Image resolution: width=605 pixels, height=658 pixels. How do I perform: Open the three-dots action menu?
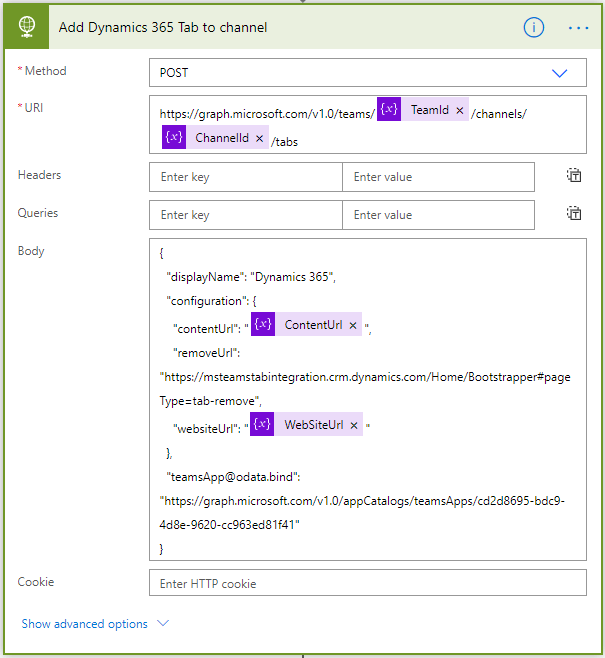pyautogui.click(x=579, y=27)
